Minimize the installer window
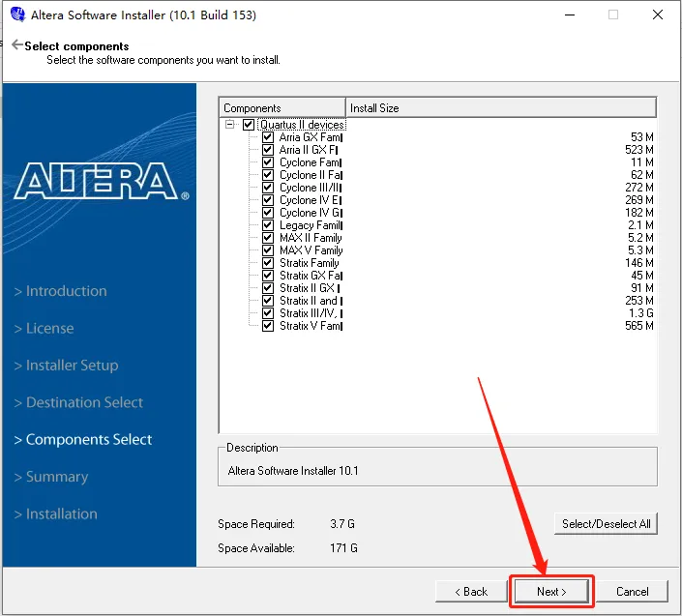This screenshot has width=682, height=616. (570, 15)
